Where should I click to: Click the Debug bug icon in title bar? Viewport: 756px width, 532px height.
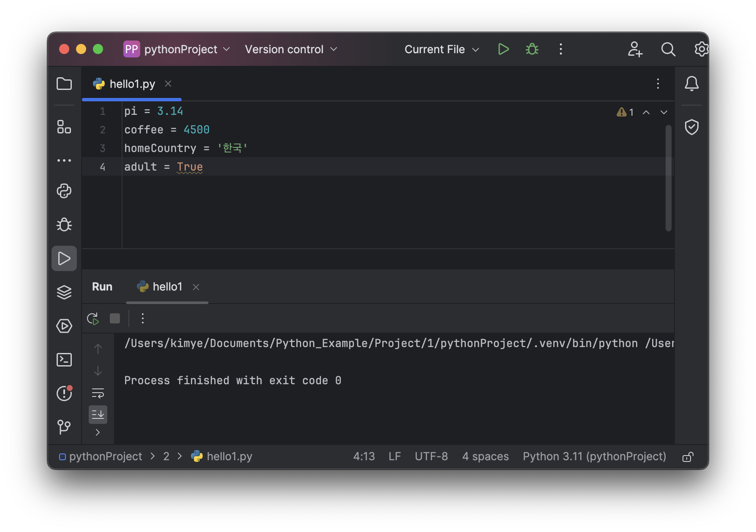(532, 49)
